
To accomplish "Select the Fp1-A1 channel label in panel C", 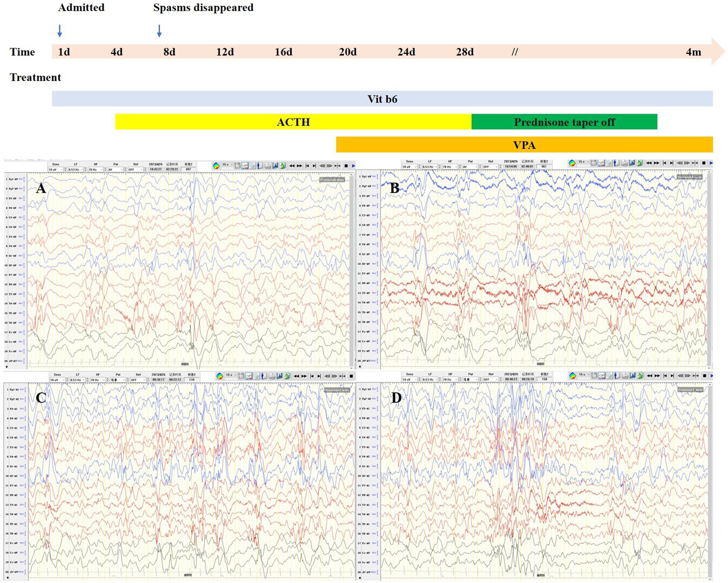I will (15, 389).
